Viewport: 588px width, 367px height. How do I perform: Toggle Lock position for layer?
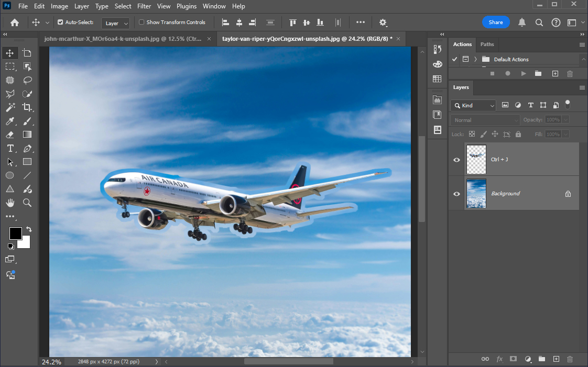click(x=495, y=134)
